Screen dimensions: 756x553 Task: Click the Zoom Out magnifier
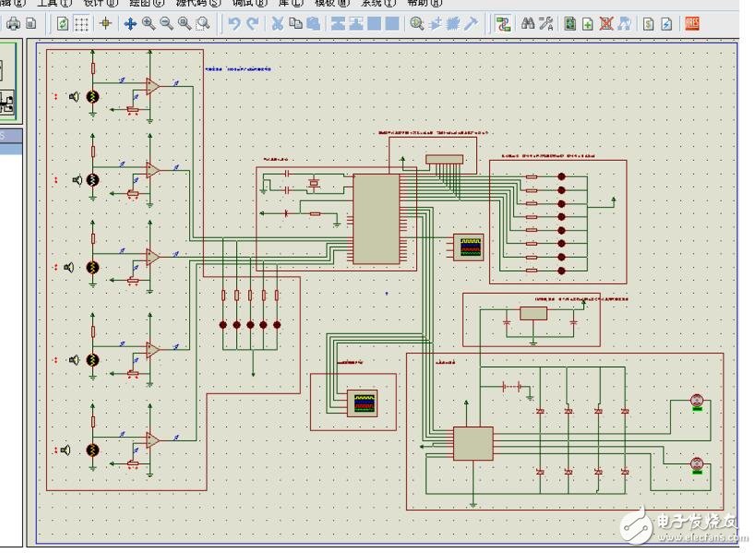pos(167,24)
